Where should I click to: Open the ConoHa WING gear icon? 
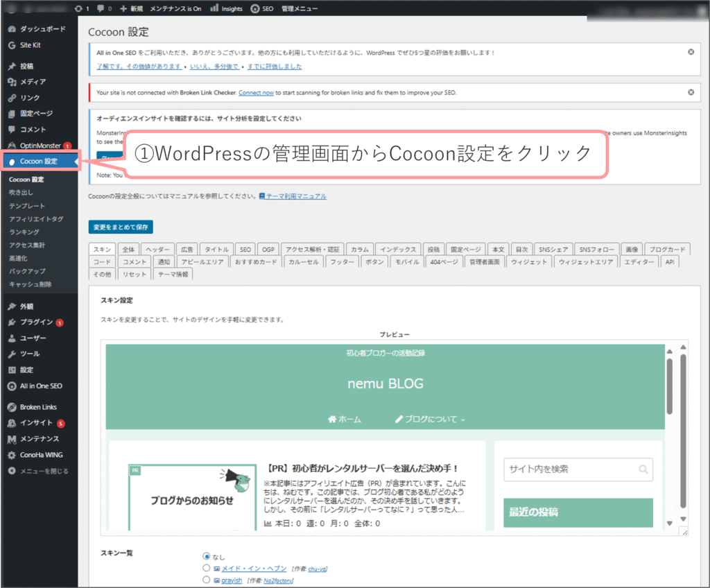click(12, 455)
